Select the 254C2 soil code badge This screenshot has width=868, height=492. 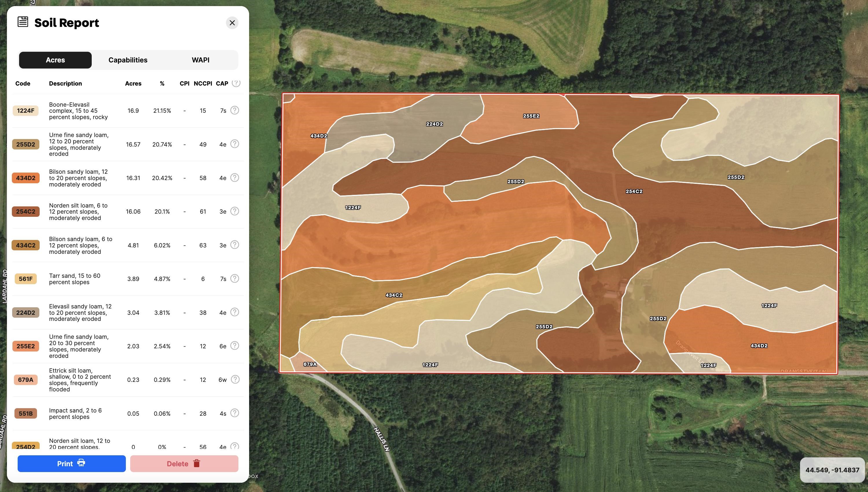[26, 212]
